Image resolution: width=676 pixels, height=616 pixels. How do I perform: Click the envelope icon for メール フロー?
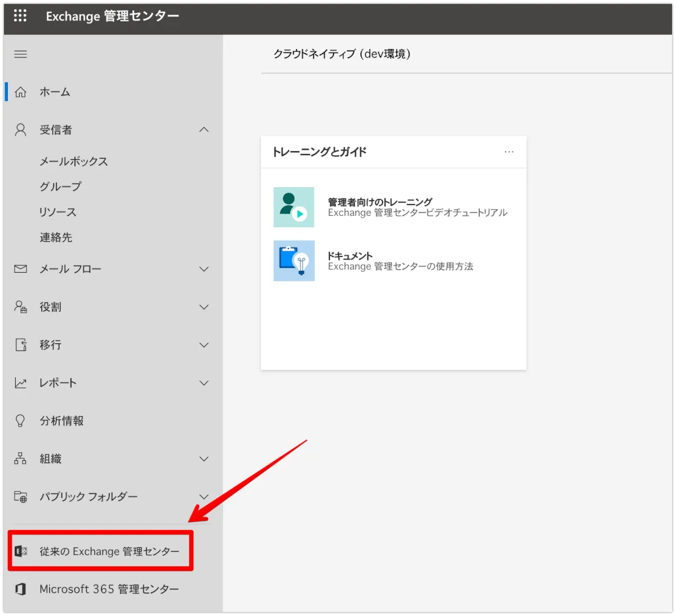20,269
